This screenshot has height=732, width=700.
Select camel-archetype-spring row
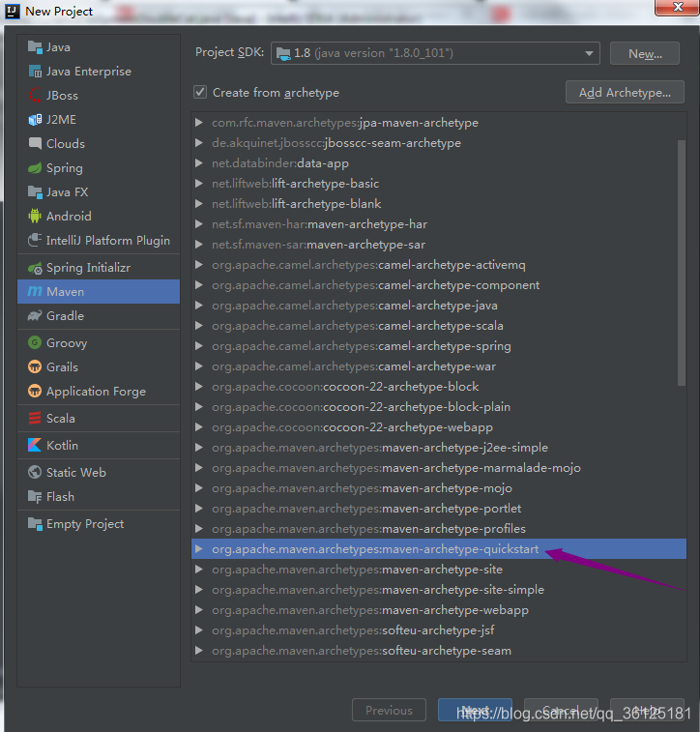pyautogui.click(x=439, y=346)
